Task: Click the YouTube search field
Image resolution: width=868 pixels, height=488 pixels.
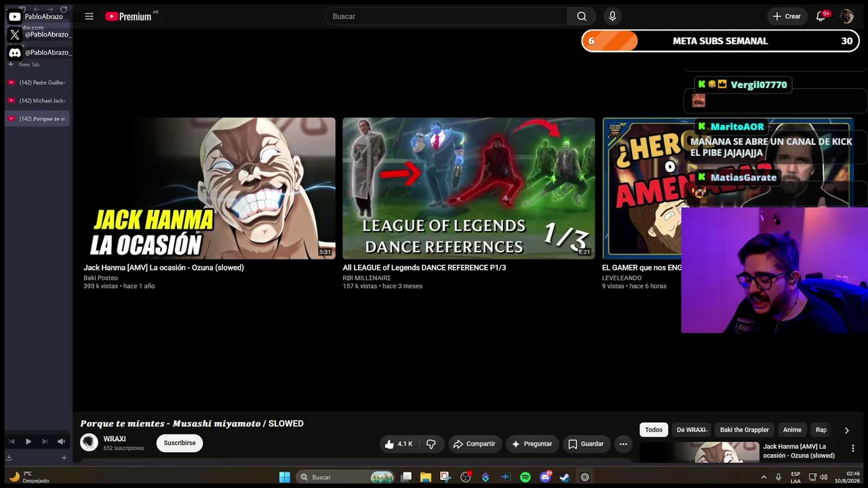Action: [446, 16]
